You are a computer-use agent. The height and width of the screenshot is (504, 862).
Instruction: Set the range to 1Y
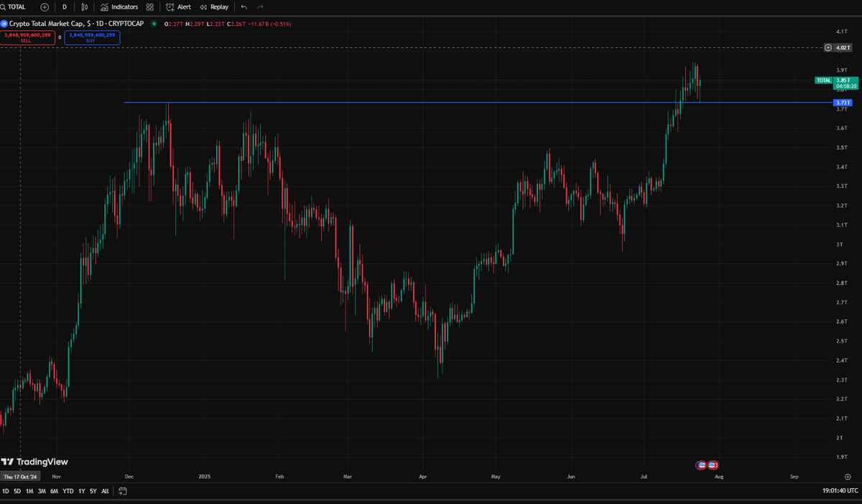(81, 491)
